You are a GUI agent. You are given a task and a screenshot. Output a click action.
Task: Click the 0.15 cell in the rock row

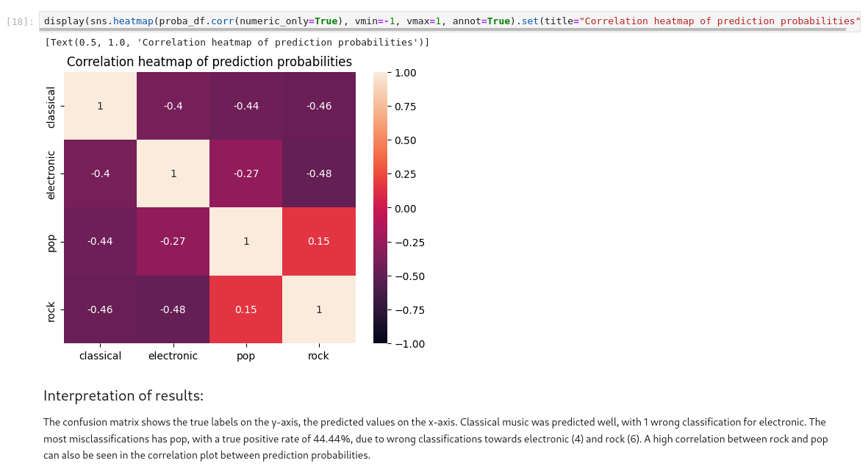[246, 309]
